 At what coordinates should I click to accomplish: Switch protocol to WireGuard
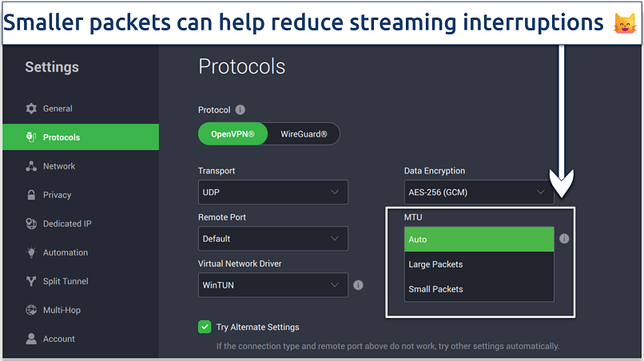[x=304, y=134]
